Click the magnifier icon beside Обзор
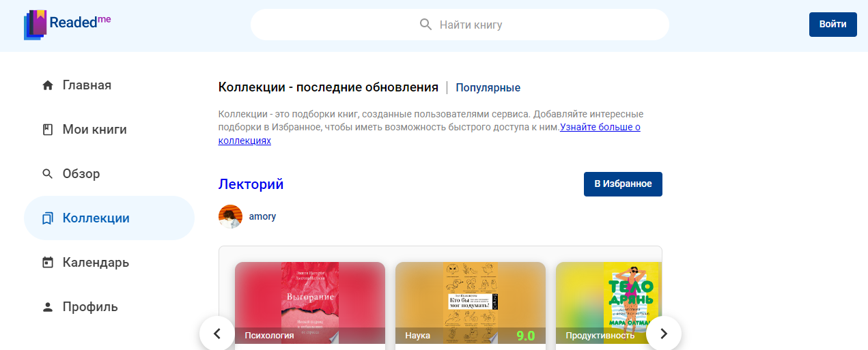 [48, 174]
